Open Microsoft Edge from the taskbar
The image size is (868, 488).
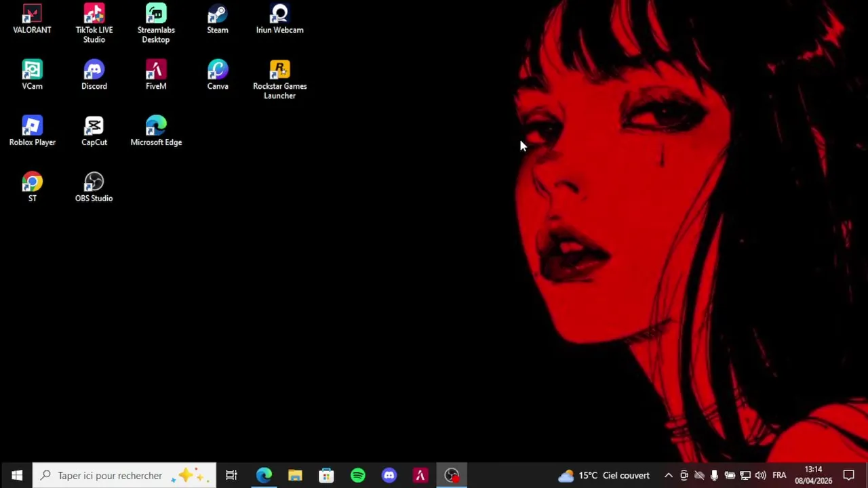click(264, 475)
